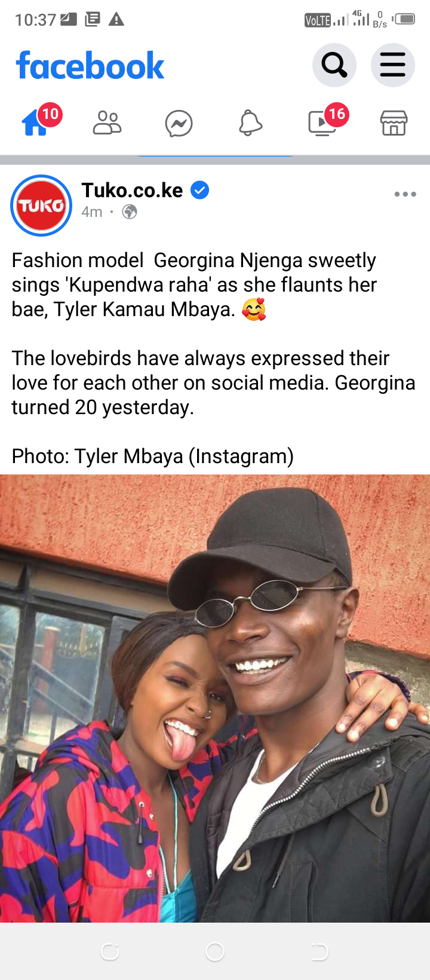Tap Android back navigation button

point(320,951)
